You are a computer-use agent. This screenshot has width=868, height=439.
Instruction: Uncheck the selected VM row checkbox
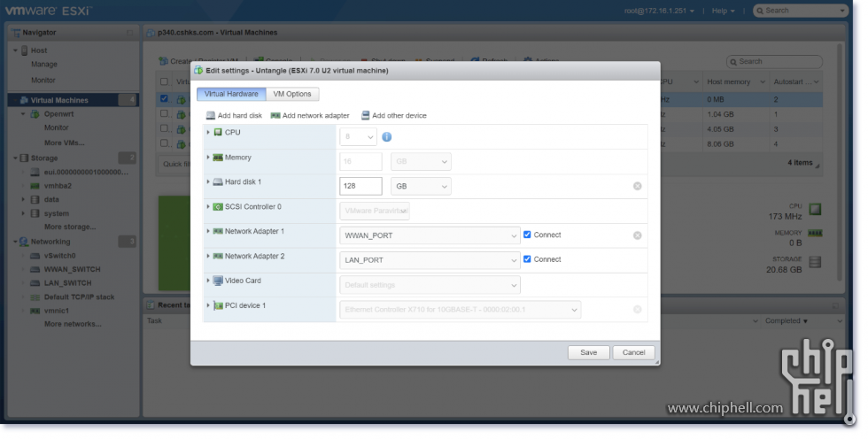pyautogui.click(x=164, y=99)
